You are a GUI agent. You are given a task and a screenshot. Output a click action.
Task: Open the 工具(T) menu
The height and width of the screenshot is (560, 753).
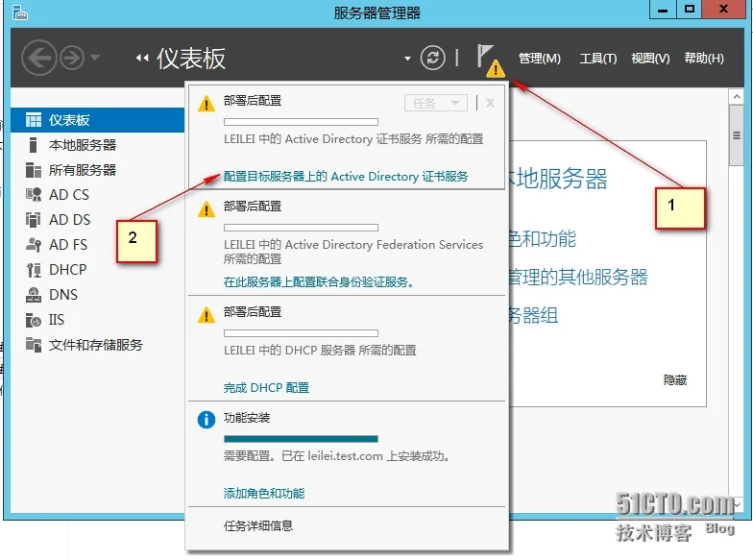[597, 58]
